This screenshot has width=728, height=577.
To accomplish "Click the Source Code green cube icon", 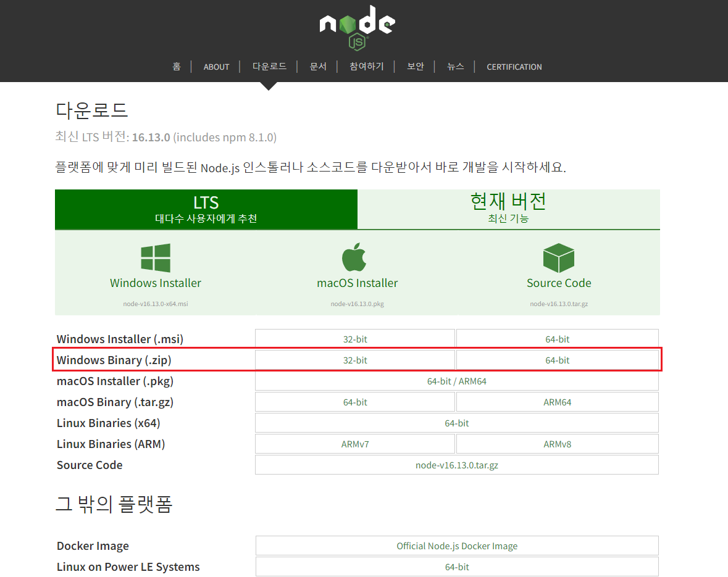I will 559,258.
